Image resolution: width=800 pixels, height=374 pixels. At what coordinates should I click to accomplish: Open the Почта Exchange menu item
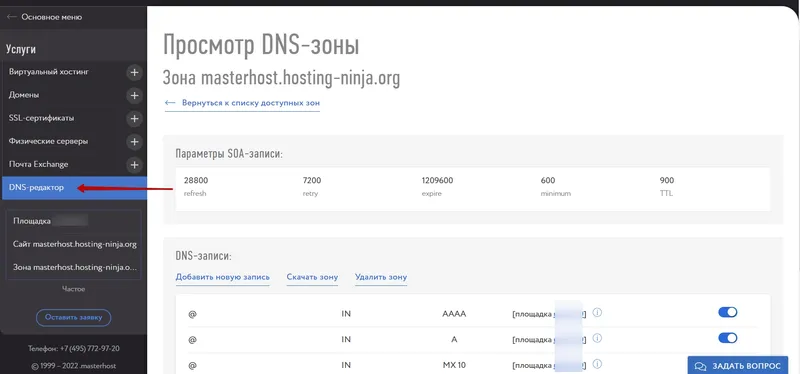click(x=38, y=164)
